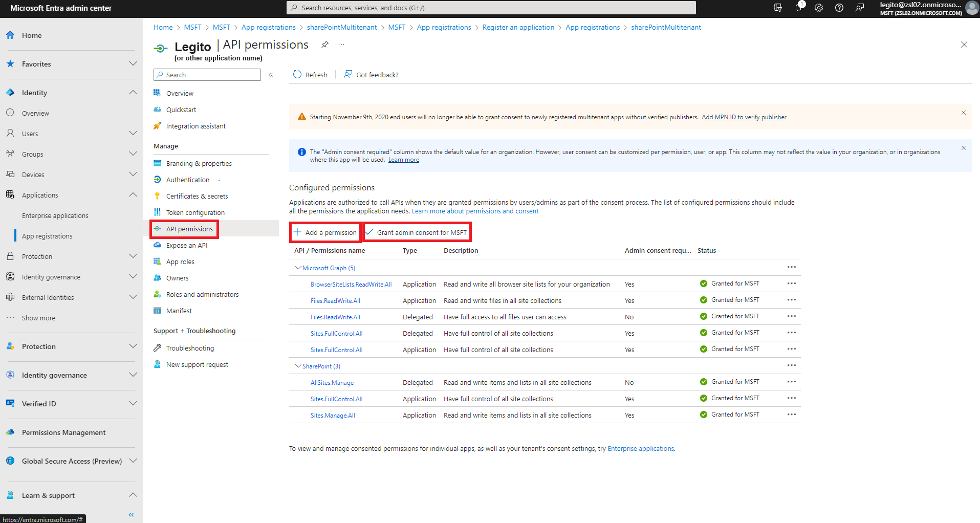Grant admin consent for MSFT
The width and height of the screenshot is (980, 523).
(417, 232)
